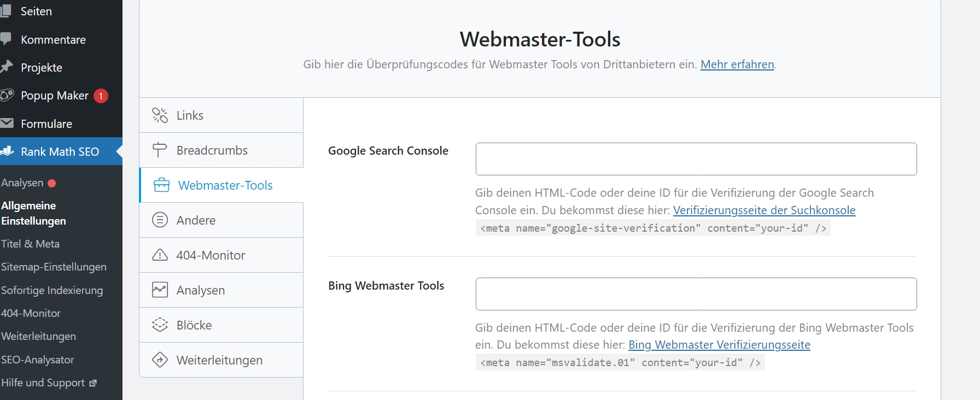Viewport: 980px width, 400px height.
Task: Open Sofortige Indexierung submenu
Action: coord(52,290)
